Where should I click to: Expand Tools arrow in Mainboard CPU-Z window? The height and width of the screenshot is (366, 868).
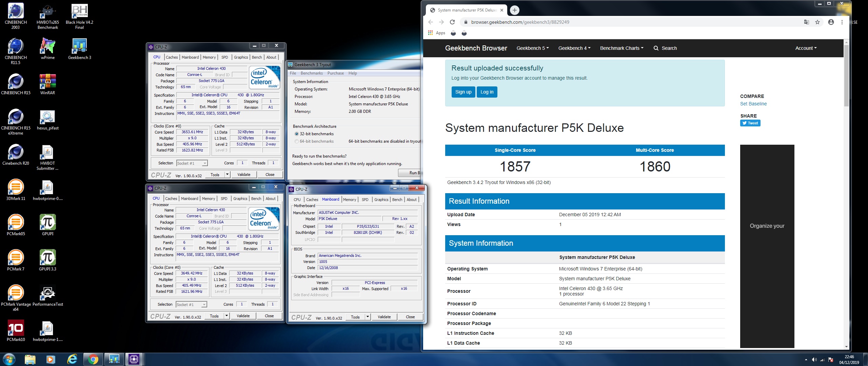click(368, 317)
